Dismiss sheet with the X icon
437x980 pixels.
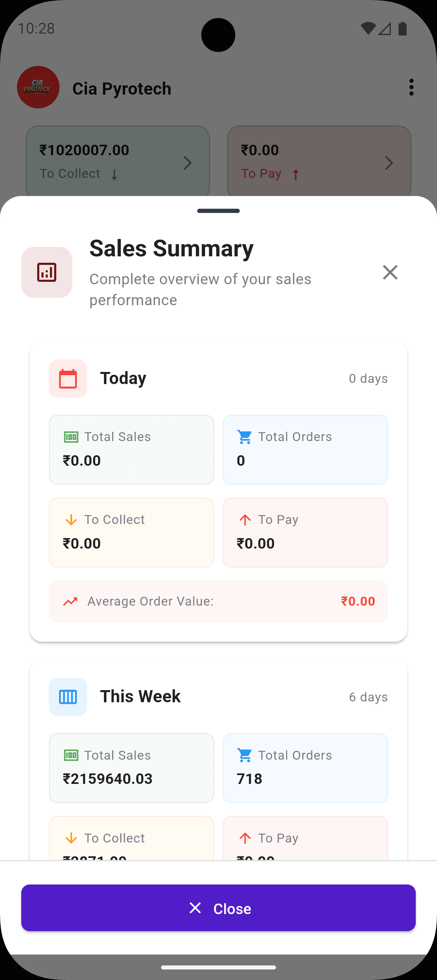390,272
